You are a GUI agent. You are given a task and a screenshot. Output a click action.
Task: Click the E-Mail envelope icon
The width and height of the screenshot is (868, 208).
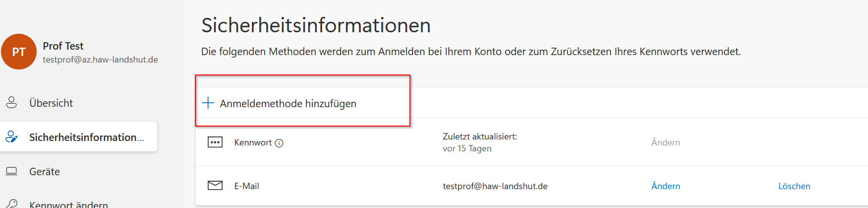point(215,186)
